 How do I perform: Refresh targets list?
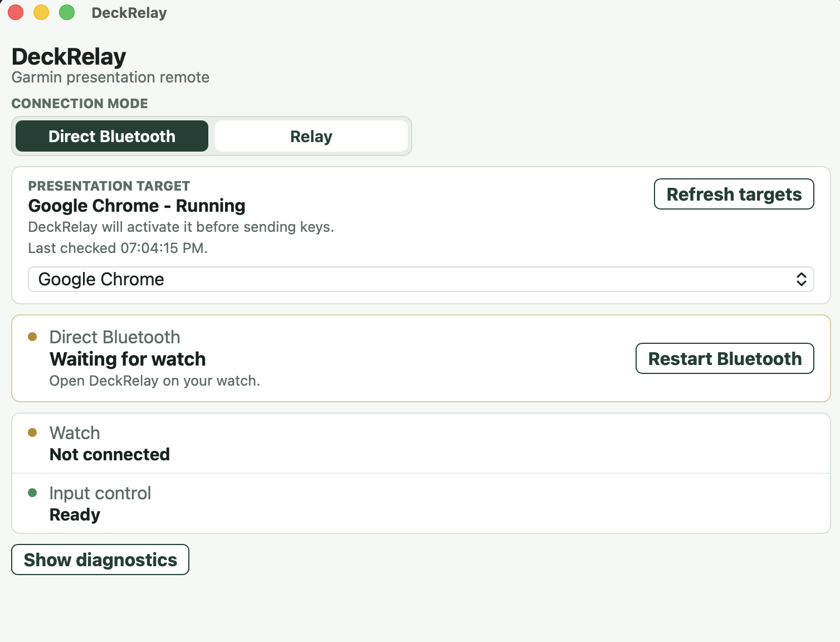point(734,194)
